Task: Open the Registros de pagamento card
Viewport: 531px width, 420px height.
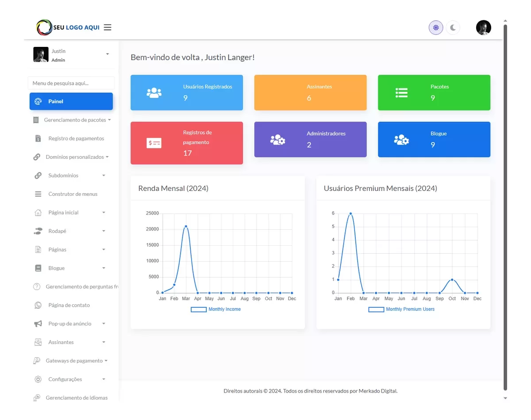Action: click(186, 143)
